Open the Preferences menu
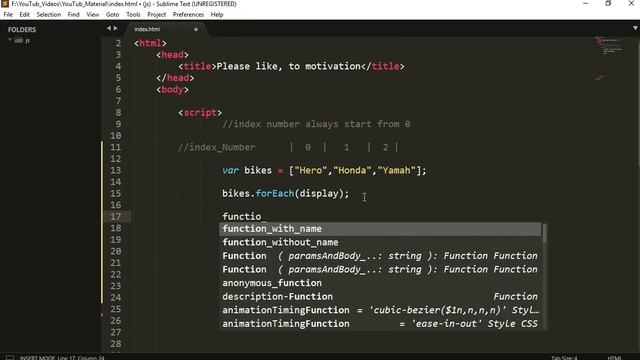The height and width of the screenshot is (360, 640). point(188,15)
